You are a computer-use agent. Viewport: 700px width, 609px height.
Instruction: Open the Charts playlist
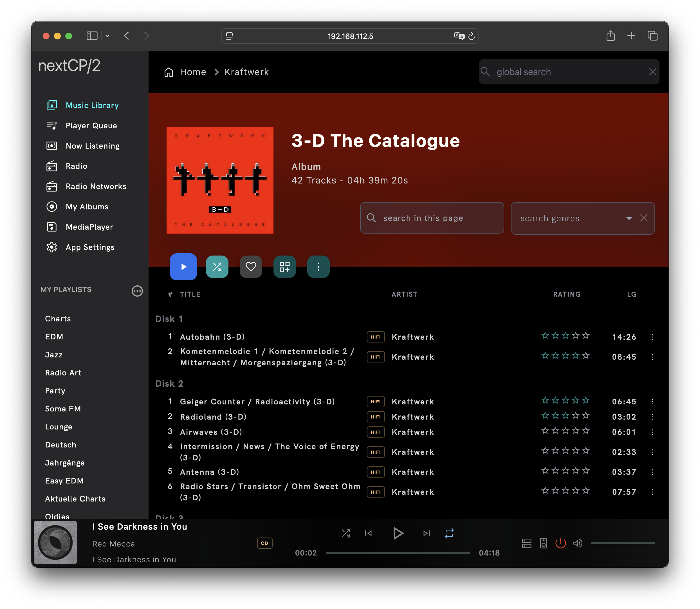[x=58, y=319]
